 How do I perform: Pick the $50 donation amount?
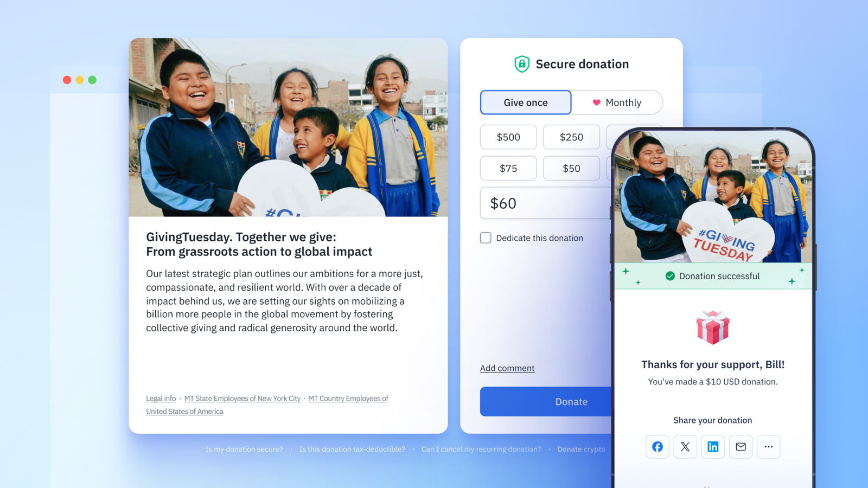571,168
